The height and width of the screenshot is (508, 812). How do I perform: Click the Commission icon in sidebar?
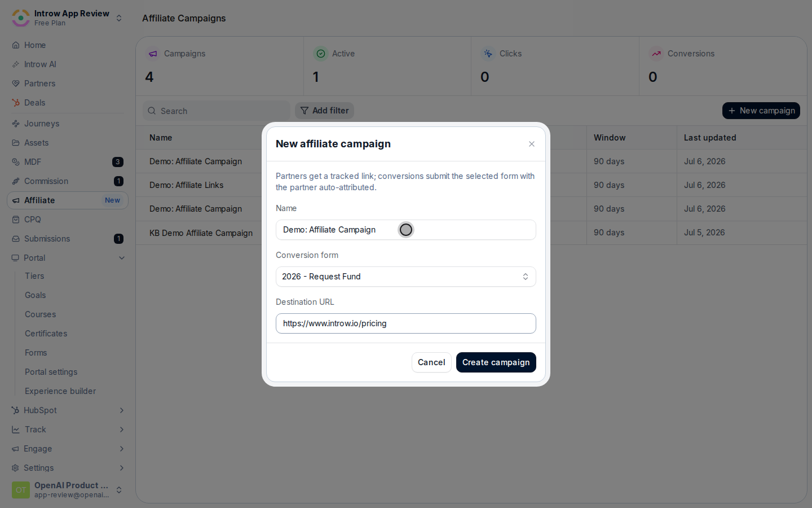click(x=16, y=181)
